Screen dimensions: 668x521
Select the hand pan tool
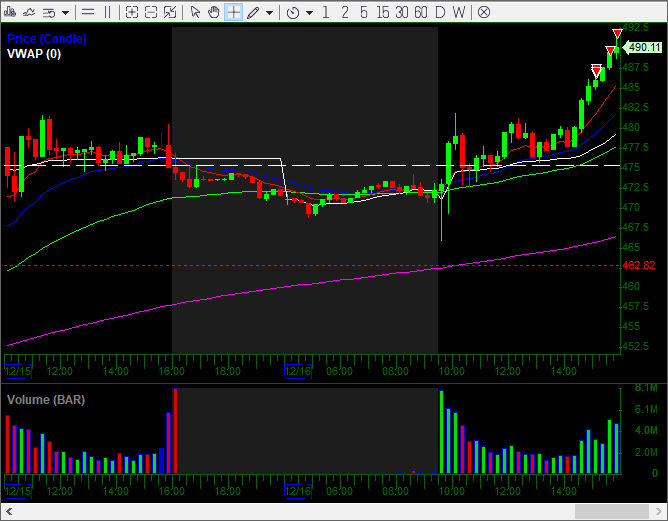tap(214, 12)
